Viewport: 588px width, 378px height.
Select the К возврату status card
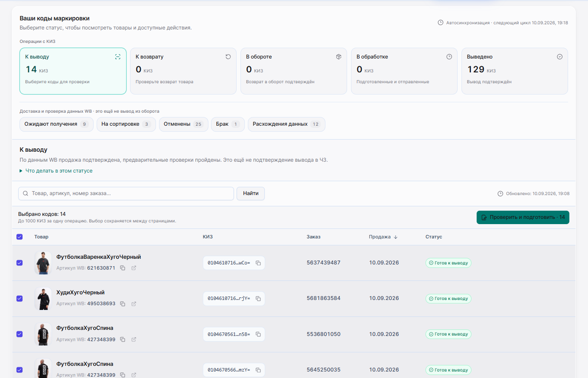click(x=183, y=71)
